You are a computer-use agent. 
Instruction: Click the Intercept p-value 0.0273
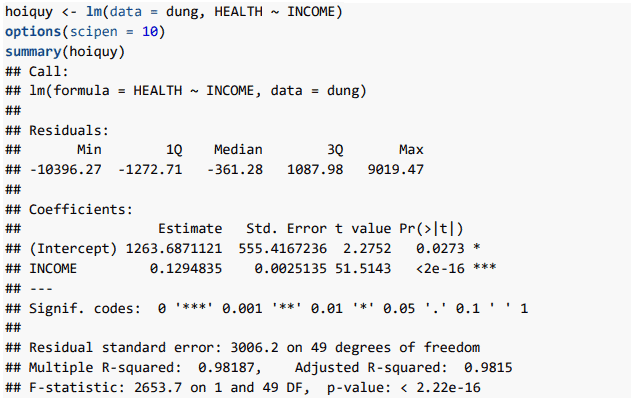click(x=440, y=248)
